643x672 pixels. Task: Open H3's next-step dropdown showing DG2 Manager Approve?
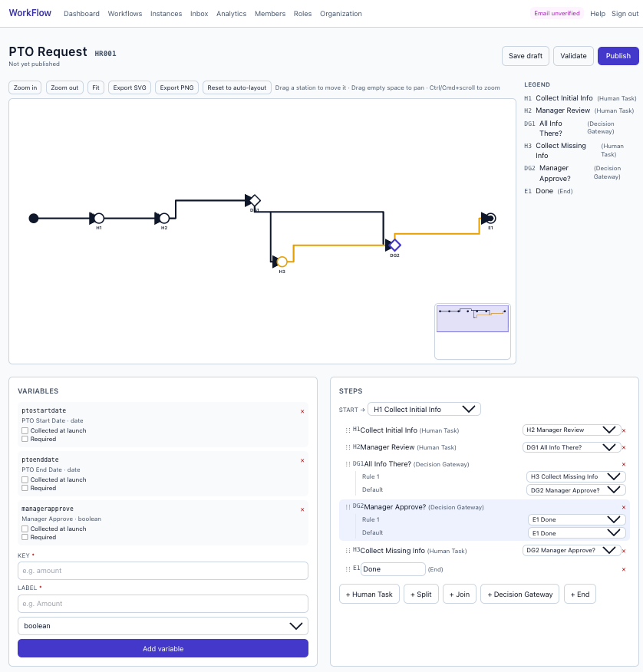click(x=572, y=550)
